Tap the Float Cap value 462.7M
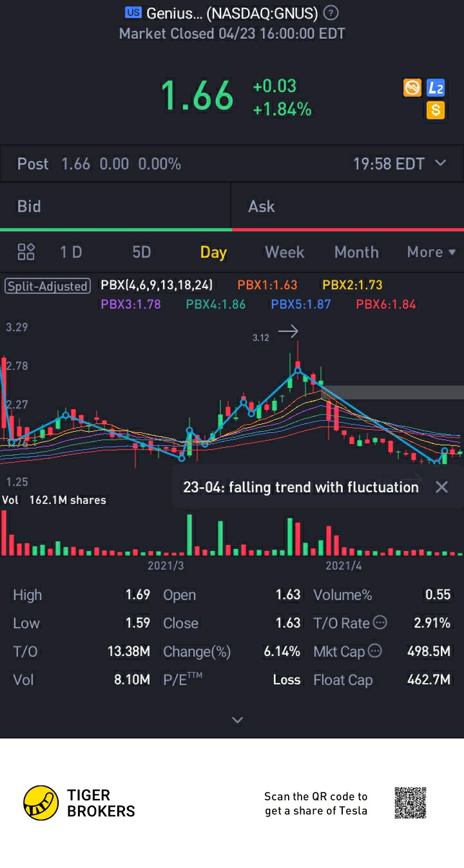464x868 pixels. click(x=429, y=679)
